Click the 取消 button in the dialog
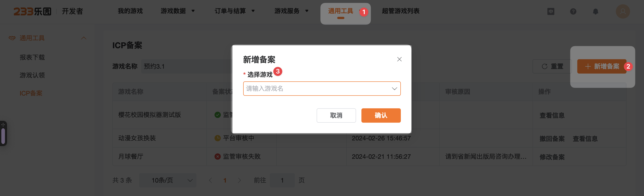 336,115
